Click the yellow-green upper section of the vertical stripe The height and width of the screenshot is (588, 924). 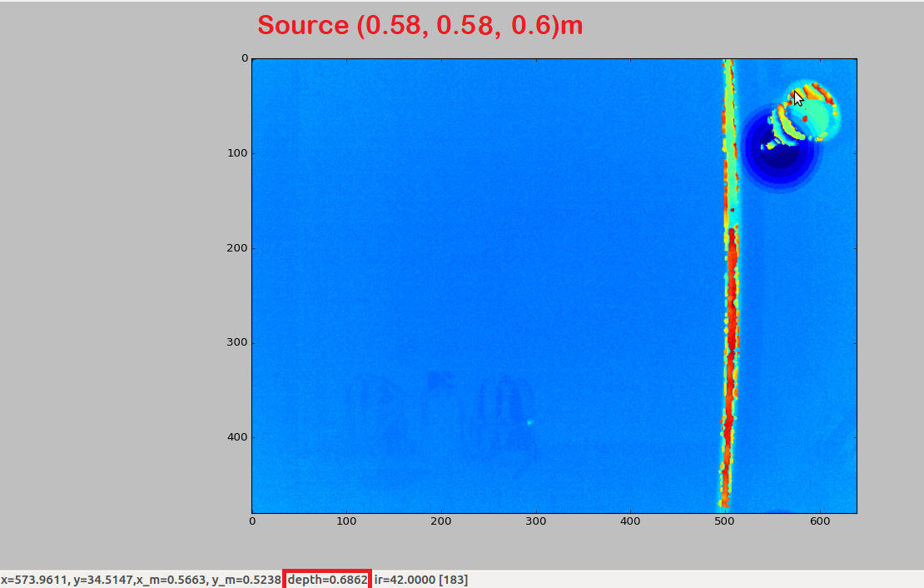729,142
